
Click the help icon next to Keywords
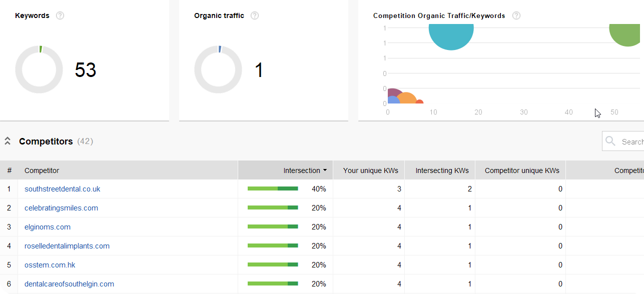coord(60,15)
